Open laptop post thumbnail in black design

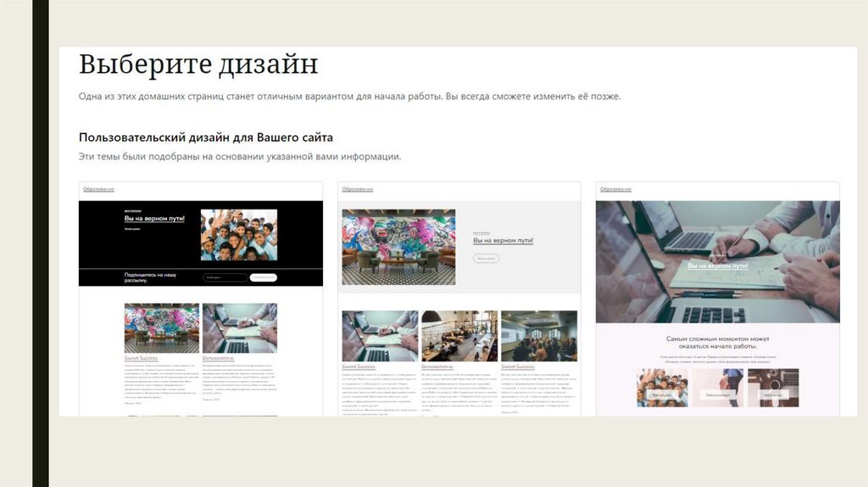click(x=240, y=328)
